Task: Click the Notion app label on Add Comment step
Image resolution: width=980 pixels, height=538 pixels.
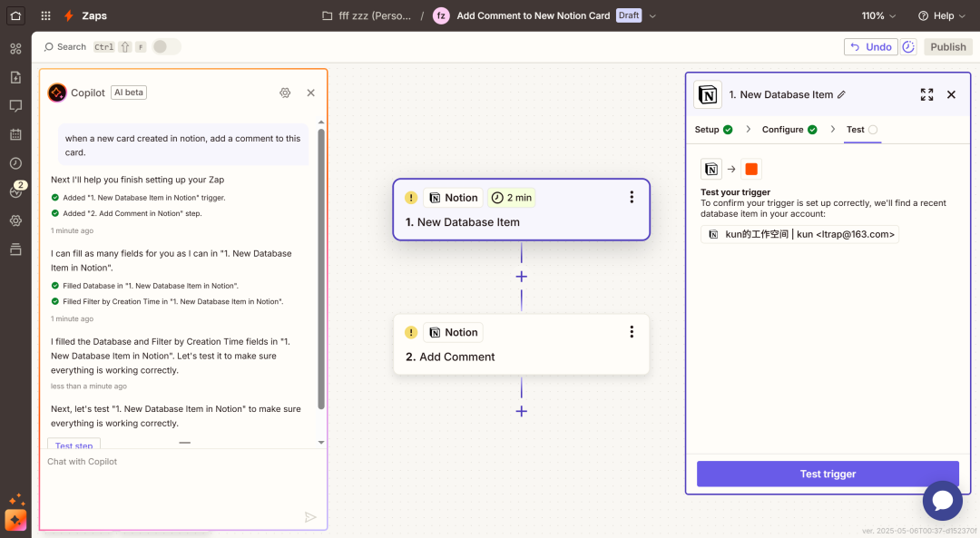Action: coord(453,332)
